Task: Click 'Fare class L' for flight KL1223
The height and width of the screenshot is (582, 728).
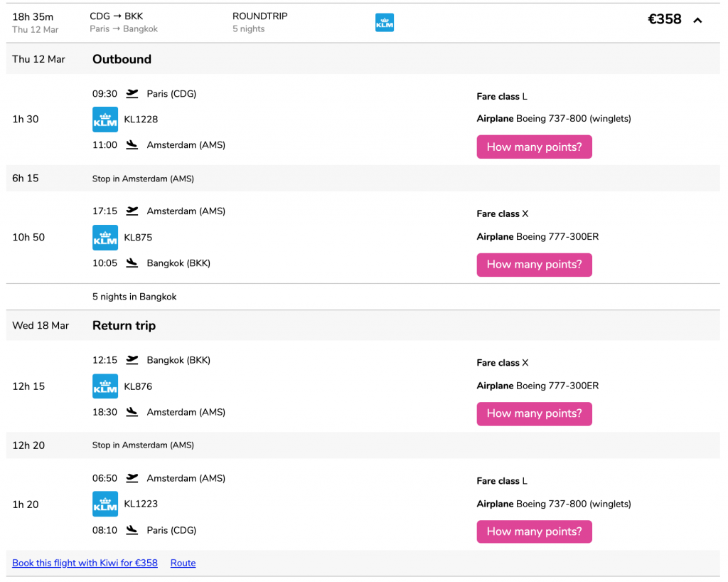Action: (x=502, y=481)
